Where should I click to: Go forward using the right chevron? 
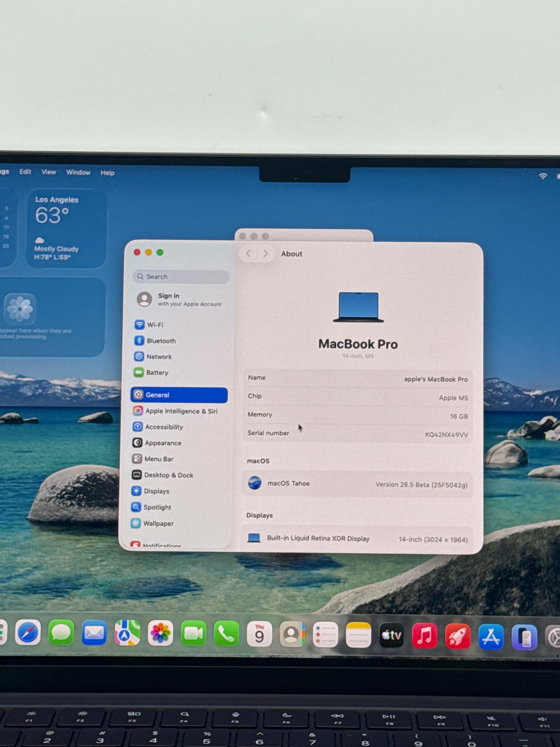(266, 254)
